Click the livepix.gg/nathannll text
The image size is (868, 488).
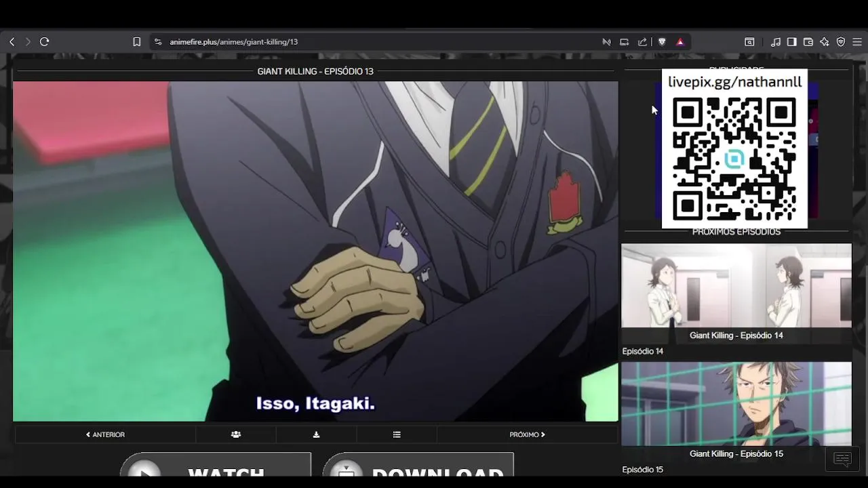[x=735, y=82]
